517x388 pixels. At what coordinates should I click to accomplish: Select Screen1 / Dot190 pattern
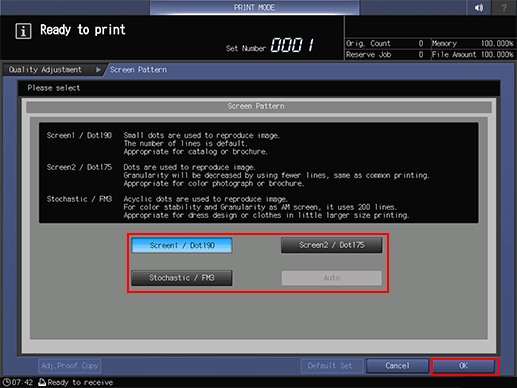[182, 245]
